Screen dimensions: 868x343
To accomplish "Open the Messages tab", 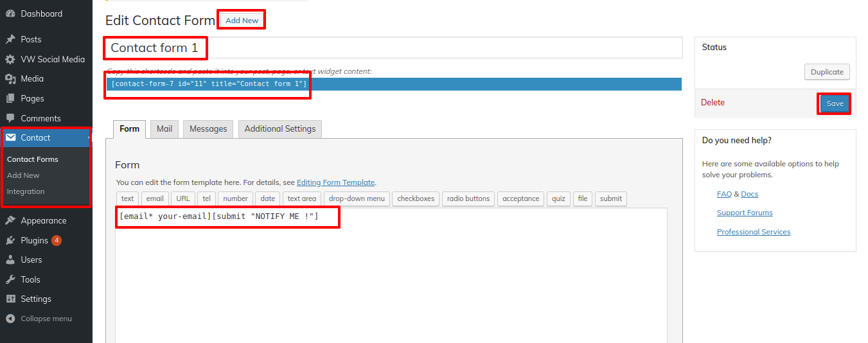I will point(208,129).
